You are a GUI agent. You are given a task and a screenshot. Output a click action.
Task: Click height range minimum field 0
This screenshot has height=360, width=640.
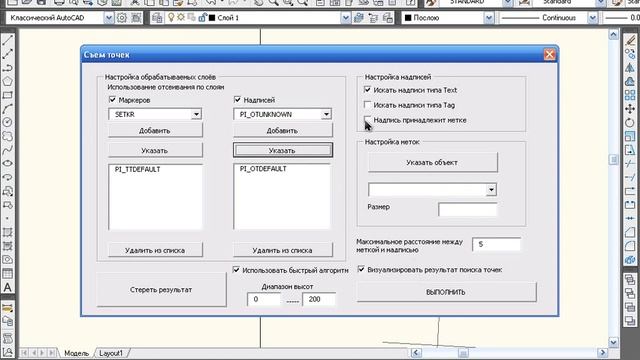tap(264, 299)
